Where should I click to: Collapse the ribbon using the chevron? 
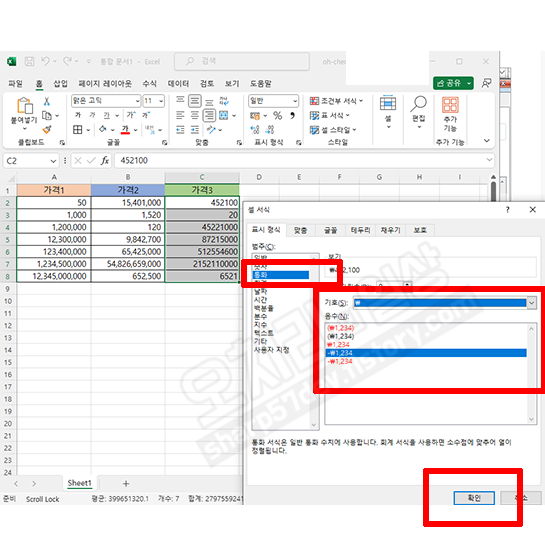point(487,141)
